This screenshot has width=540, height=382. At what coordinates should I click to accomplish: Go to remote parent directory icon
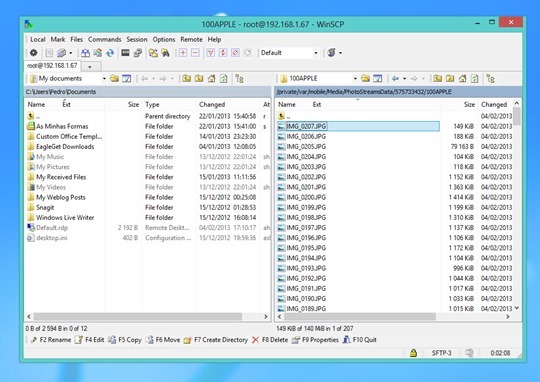click(437, 79)
